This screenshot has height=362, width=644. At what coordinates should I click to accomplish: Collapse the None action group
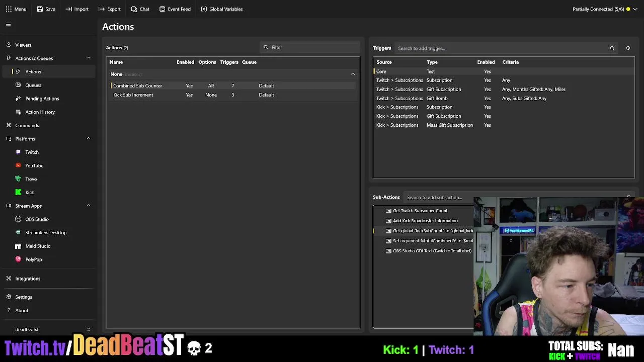coord(353,74)
